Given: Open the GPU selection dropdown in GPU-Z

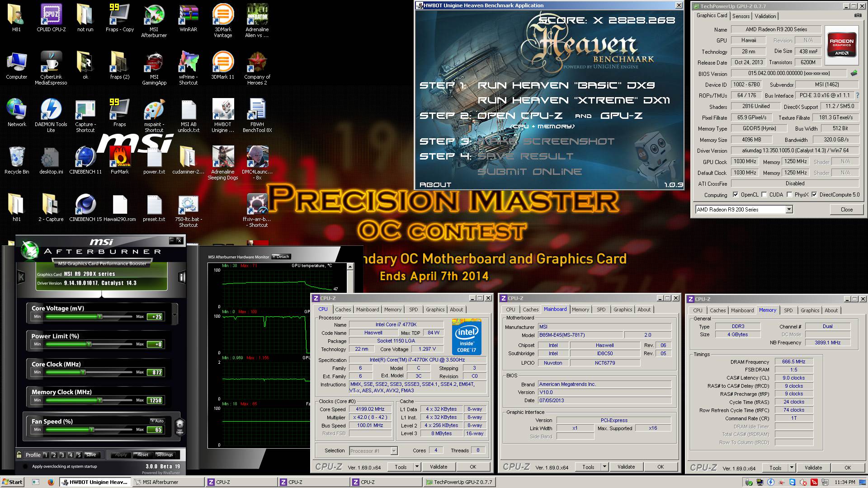Looking at the screenshot, I should [x=789, y=210].
